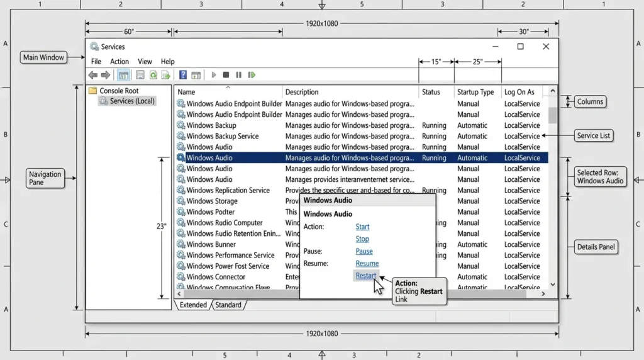Select the Windows Podter row name
This screenshot has height=360, width=644.
(x=210, y=212)
